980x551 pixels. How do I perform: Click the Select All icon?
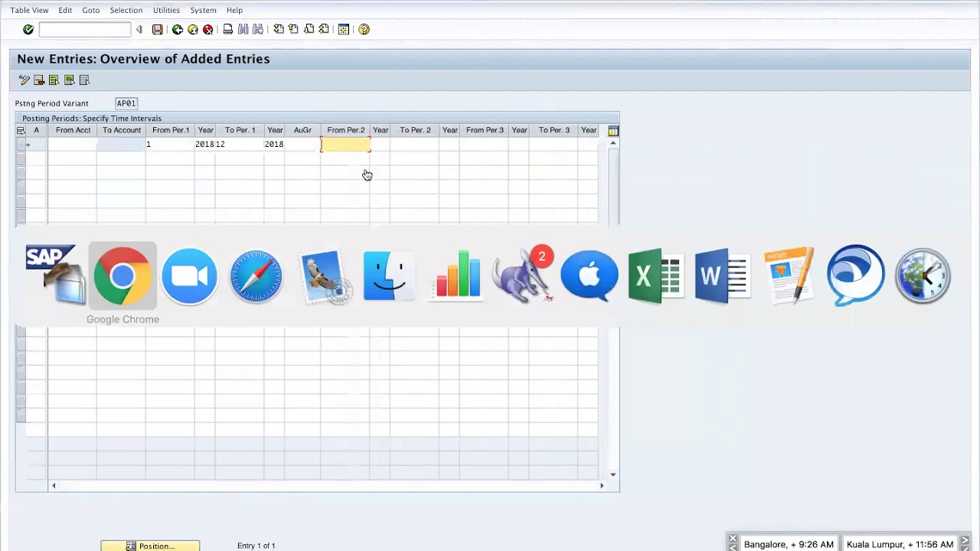54,80
